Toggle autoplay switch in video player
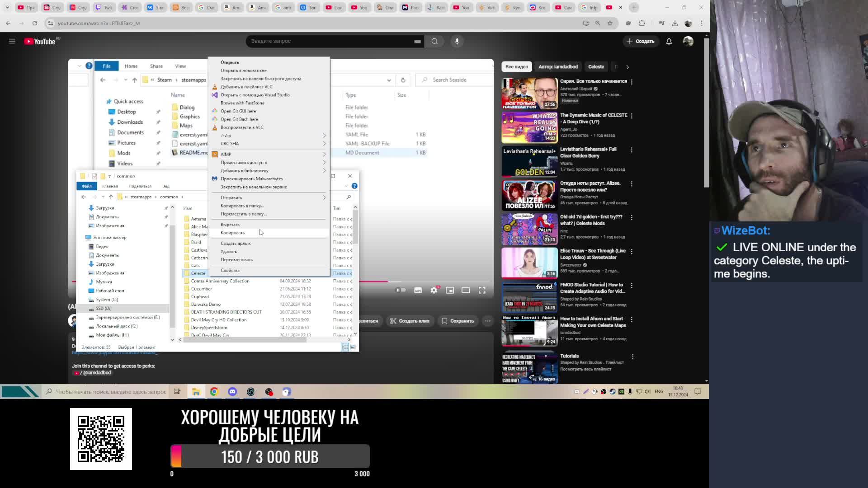The width and height of the screenshot is (868, 488). coord(401,290)
